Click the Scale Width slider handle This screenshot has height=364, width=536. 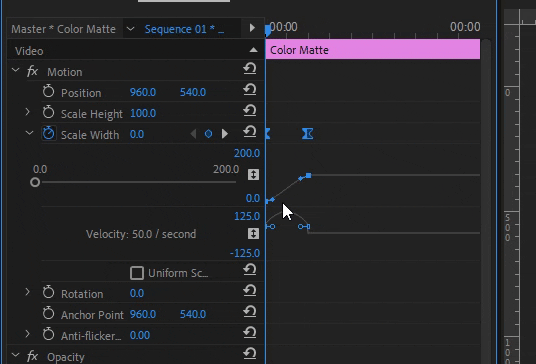35,182
